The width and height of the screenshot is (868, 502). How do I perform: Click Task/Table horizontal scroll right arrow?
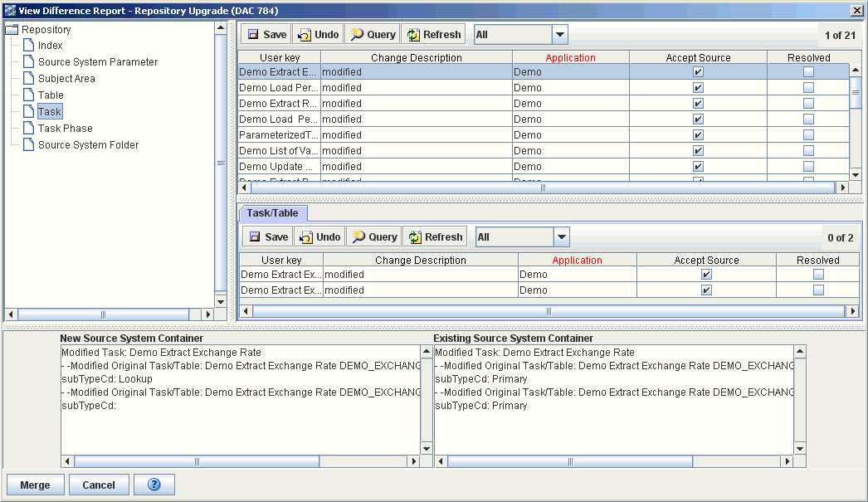[x=853, y=312]
